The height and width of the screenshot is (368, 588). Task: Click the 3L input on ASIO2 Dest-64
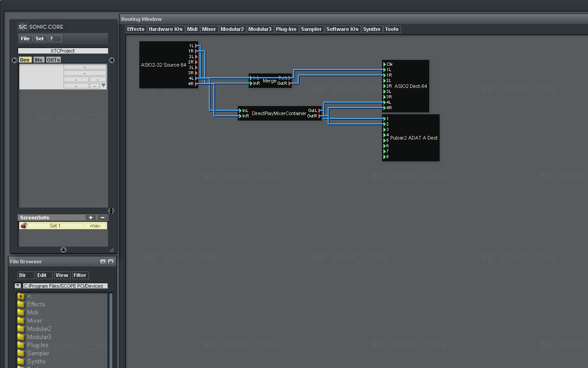click(x=385, y=92)
